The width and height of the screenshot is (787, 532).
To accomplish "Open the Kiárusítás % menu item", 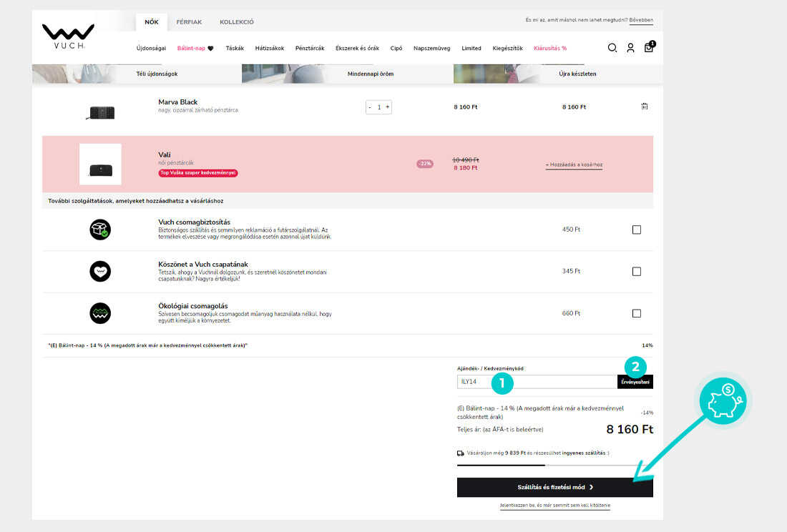I will point(549,49).
